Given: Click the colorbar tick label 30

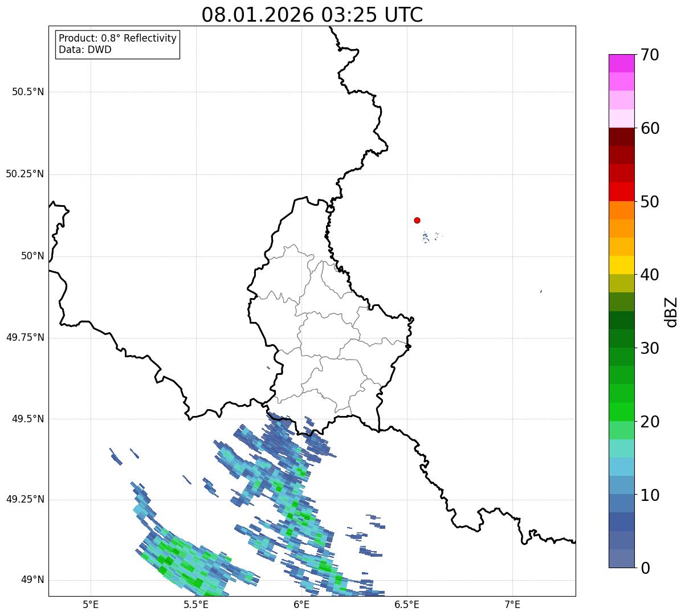Looking at the screenshot, I should [650, 348].
